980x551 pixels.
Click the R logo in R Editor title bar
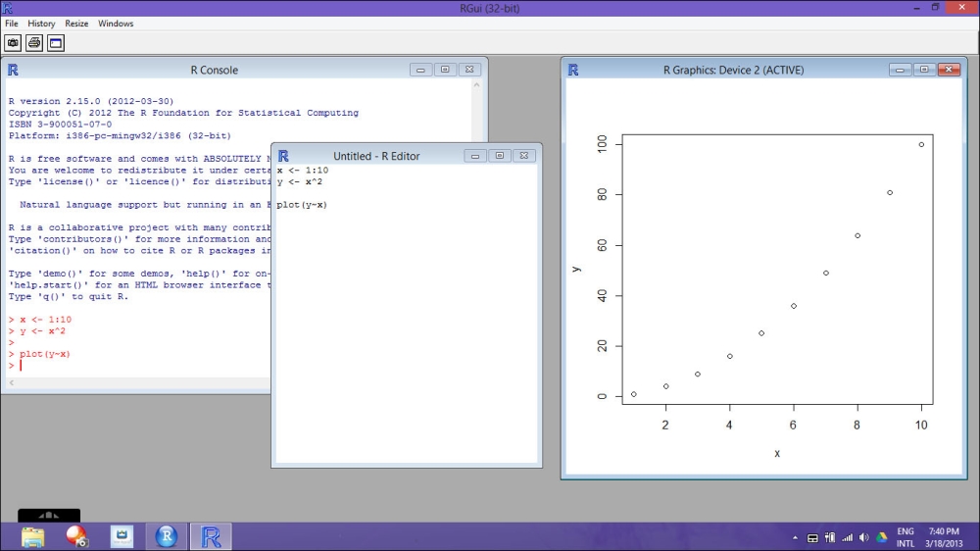283,156
